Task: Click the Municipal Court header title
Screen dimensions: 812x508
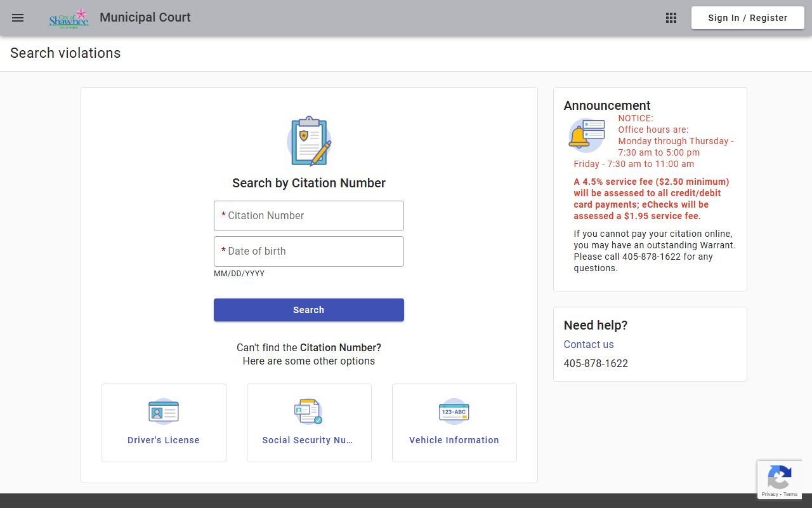Action: tap(145, 18)
